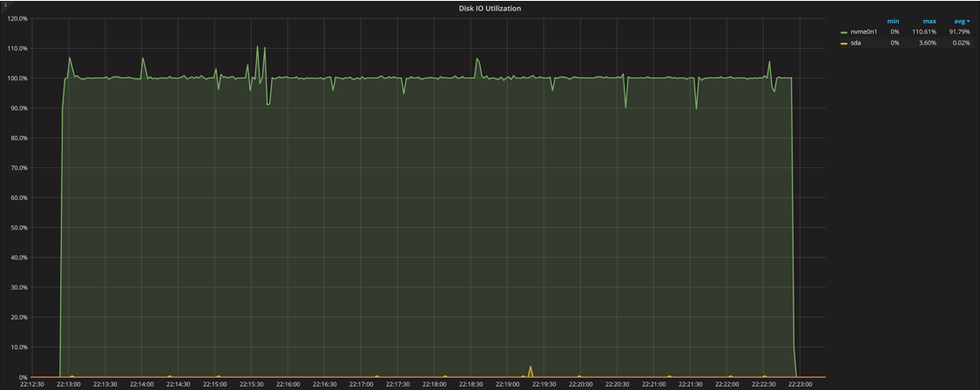Sort legend by the max column
The width and height of the screenshot is (980, 390).
929,21
